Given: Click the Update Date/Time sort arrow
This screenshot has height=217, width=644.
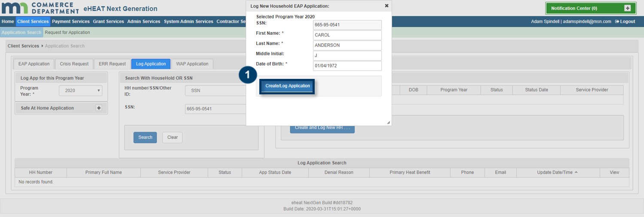Looking at the screenshot, I should pyautogui.click(x=576, y=172).
